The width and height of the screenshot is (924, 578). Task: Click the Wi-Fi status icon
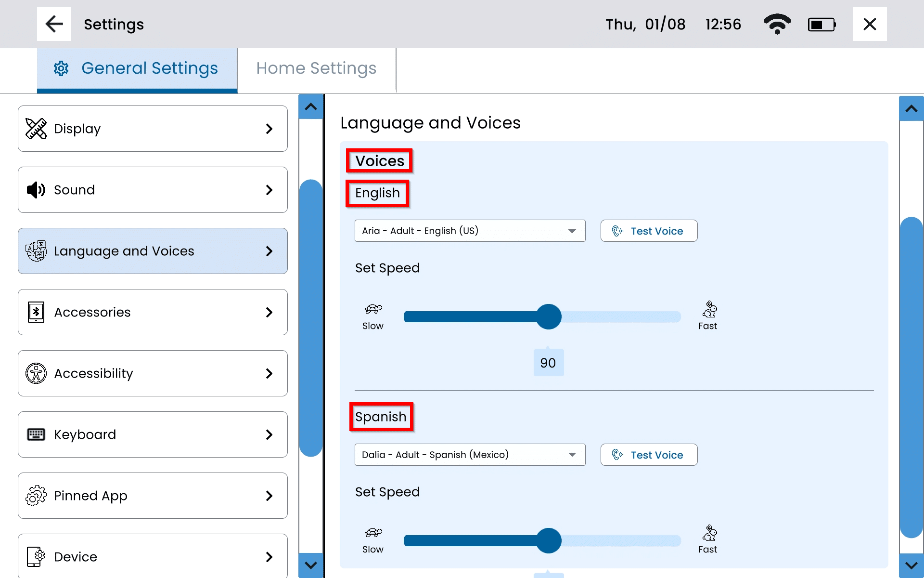[777, 24]
